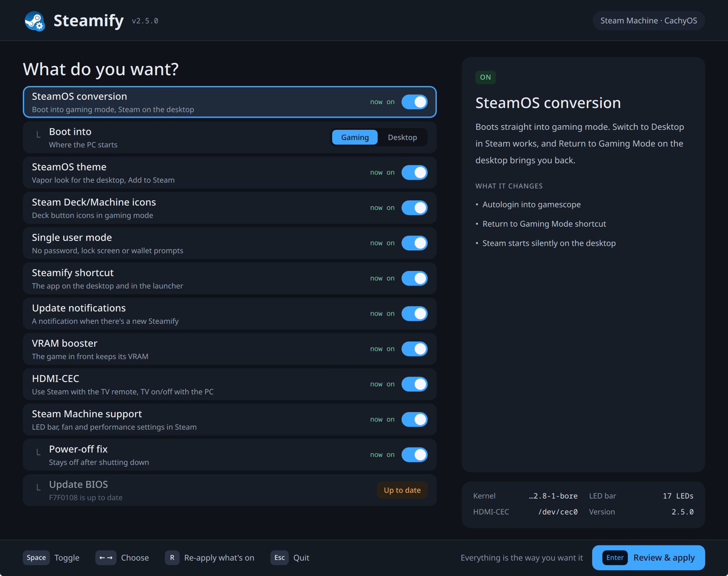Click the '17 LEDs' LED bar value
The height and width of the screenshot is (576, 728).
(x=678, y=496)
